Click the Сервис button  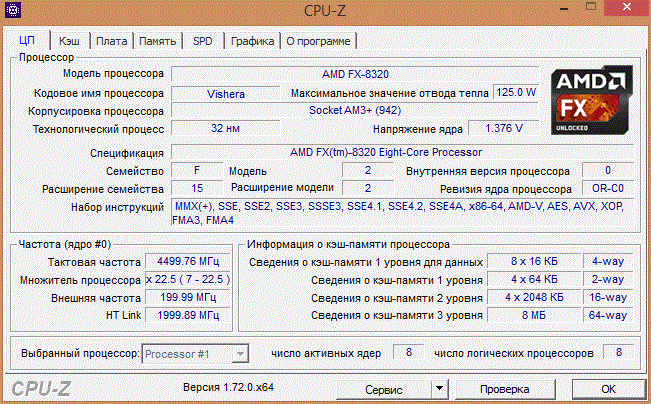(384, 389)
